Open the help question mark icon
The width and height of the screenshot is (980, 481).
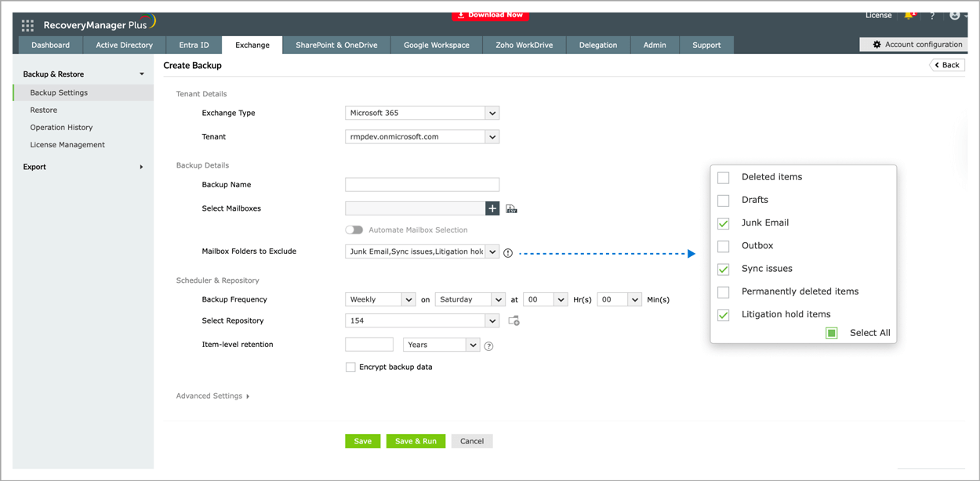click(932, 16)
